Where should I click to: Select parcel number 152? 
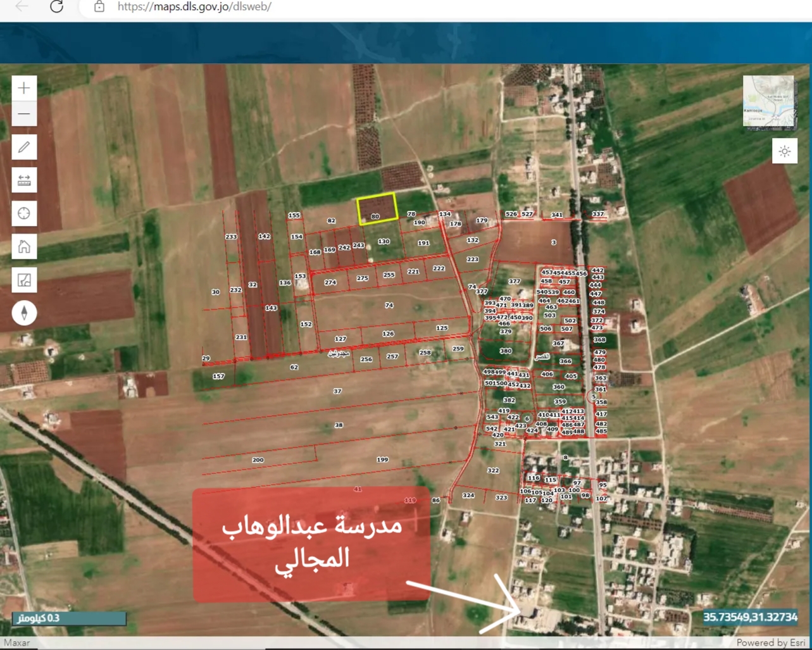click(x=306, y=324)
